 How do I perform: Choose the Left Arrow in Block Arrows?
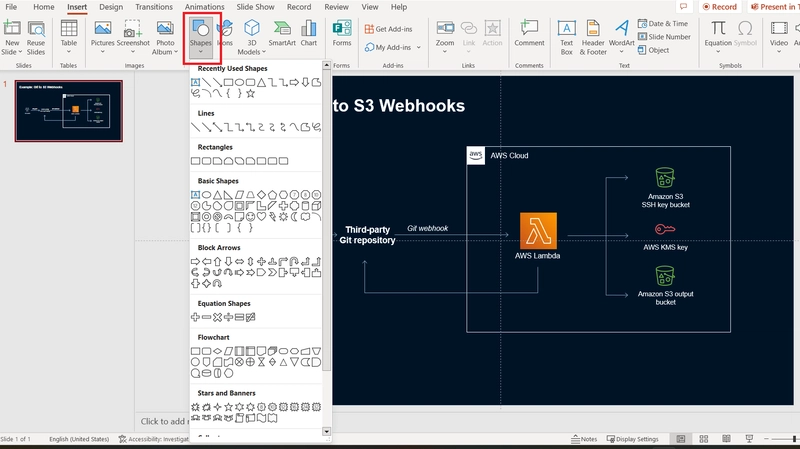[x=206, y=261]
